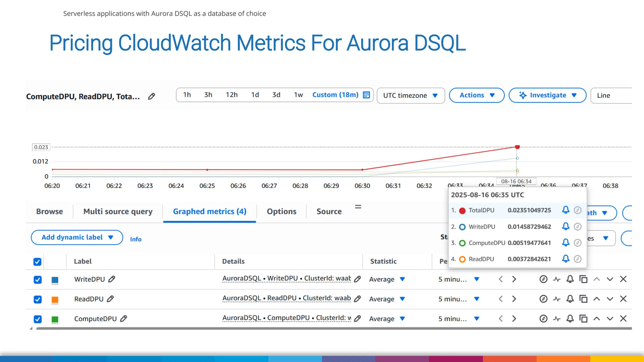Viewport: 644px width, 362px height.
Task: Select the Graphed metrics (4) tab
Action: pos(210,211)
